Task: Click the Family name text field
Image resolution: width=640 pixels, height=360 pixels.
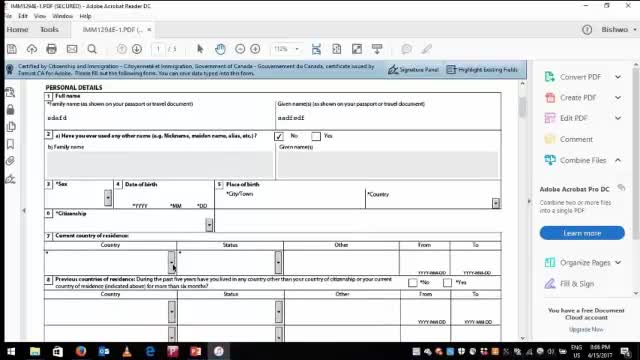Action: pyautogui.click(x=160, y=118)
